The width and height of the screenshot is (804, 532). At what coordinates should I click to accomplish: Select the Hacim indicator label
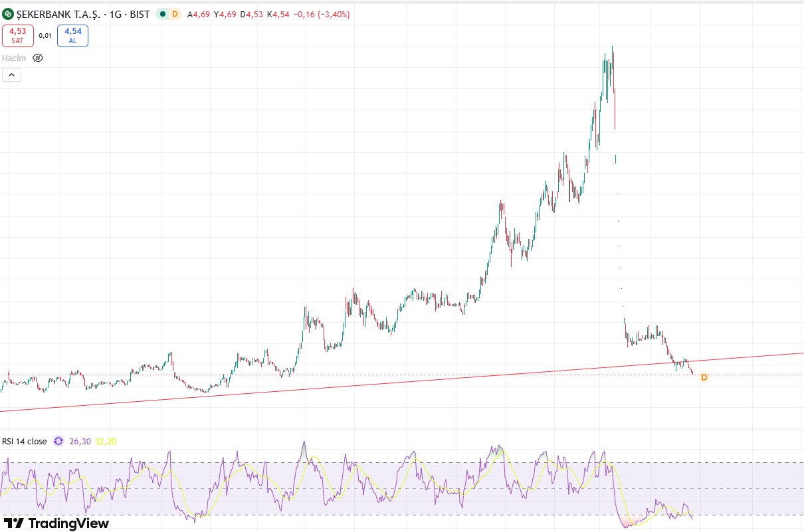[14, 58]
